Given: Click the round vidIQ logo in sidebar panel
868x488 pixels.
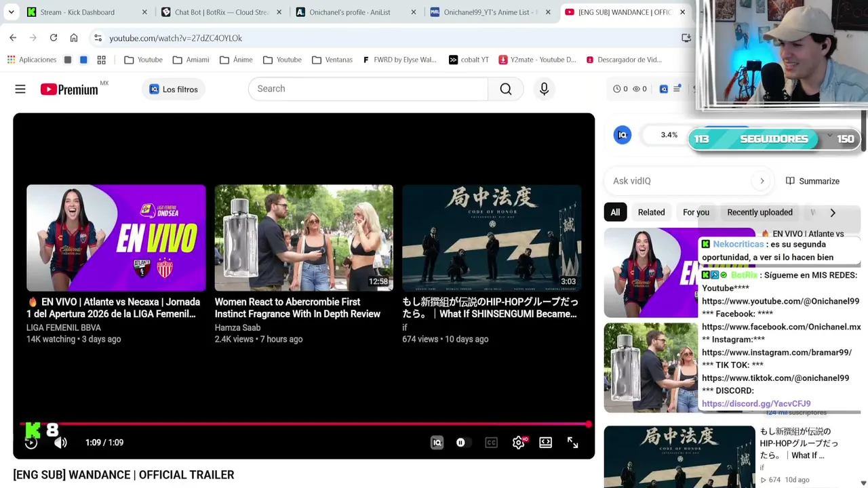Looking at the screenshot, I should click(623, 136).
